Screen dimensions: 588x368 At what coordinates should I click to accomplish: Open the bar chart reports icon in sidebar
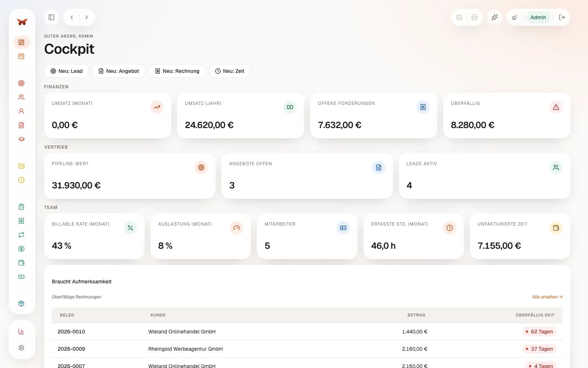[x=21, y=332]
